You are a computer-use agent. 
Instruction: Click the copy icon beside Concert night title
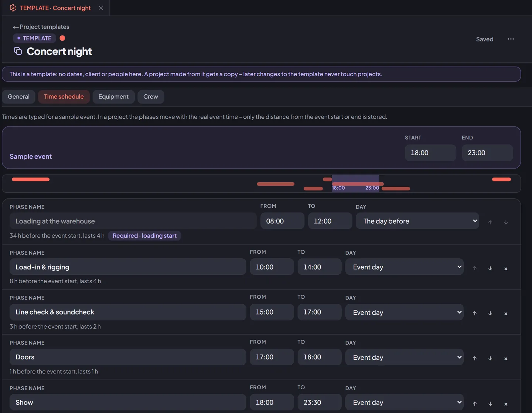click(x=18, y=51)
